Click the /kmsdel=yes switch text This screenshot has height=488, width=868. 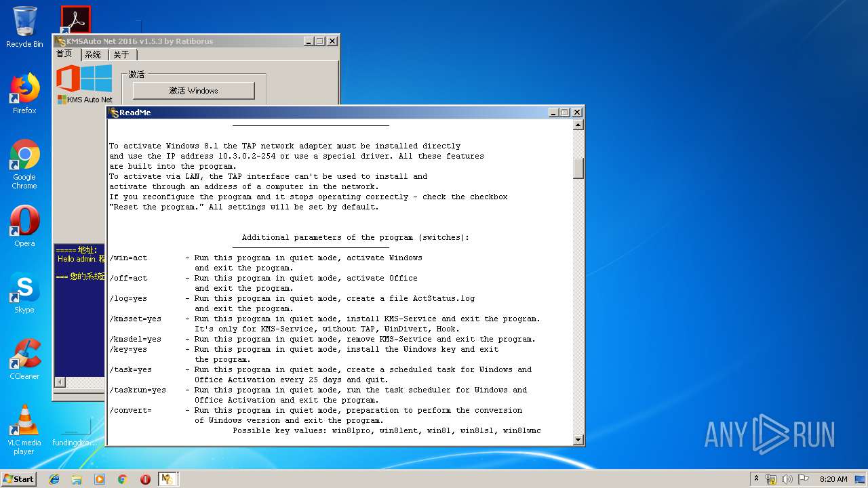tap(136, 339)
